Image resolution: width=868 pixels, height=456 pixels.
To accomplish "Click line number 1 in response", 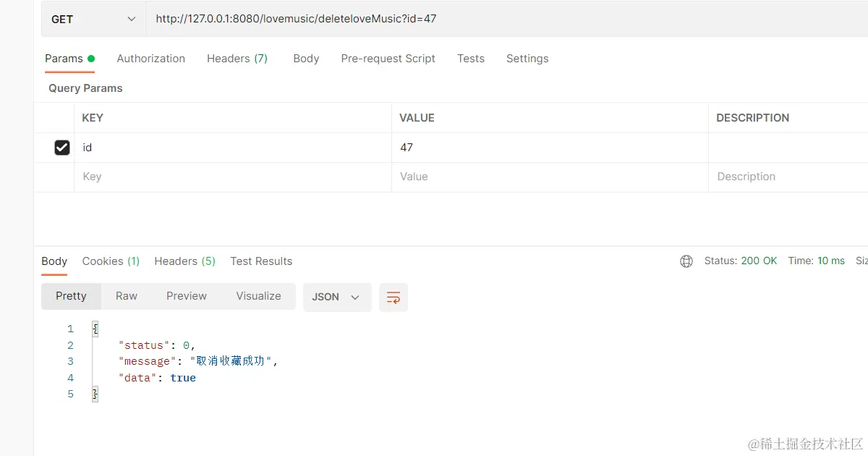I will point(70,329).
